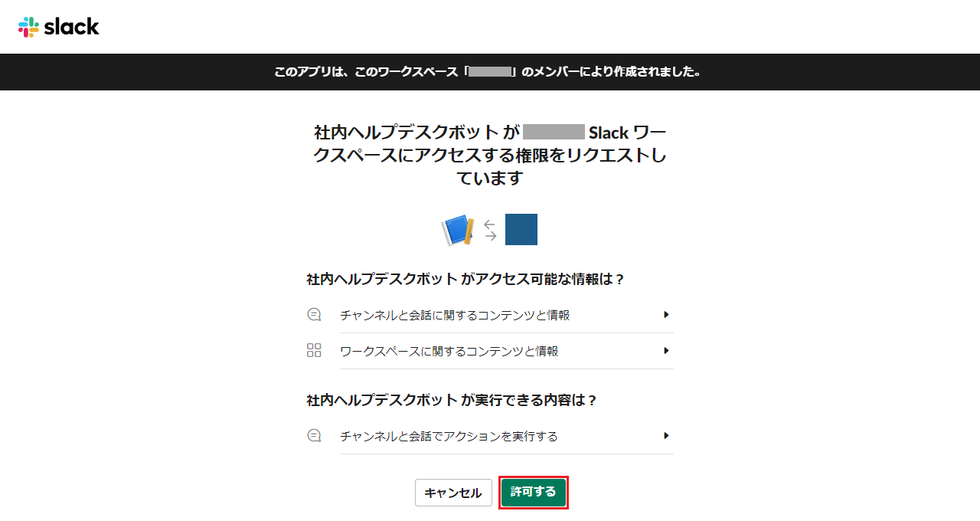Screen dimensions: 980x521
Task: Expand arrow for チャンネルと会話に関するコンテンツと情報
Action: [666, 315]
